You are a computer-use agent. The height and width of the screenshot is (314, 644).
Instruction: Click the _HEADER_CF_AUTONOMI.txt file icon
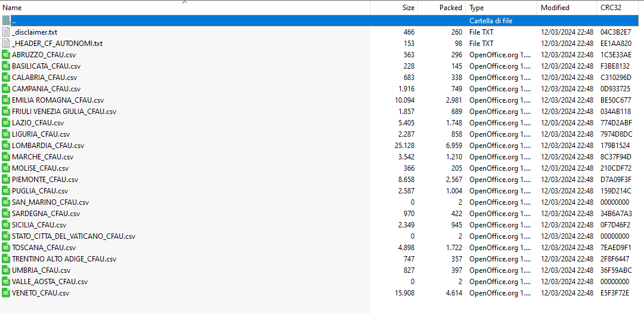tap(7, 44)
